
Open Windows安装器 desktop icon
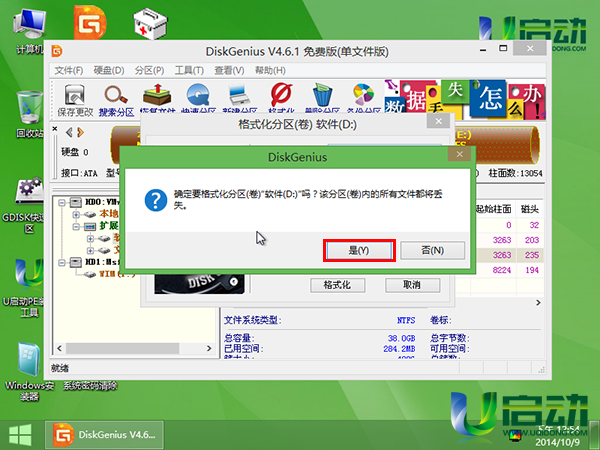(x=29, y=370)
